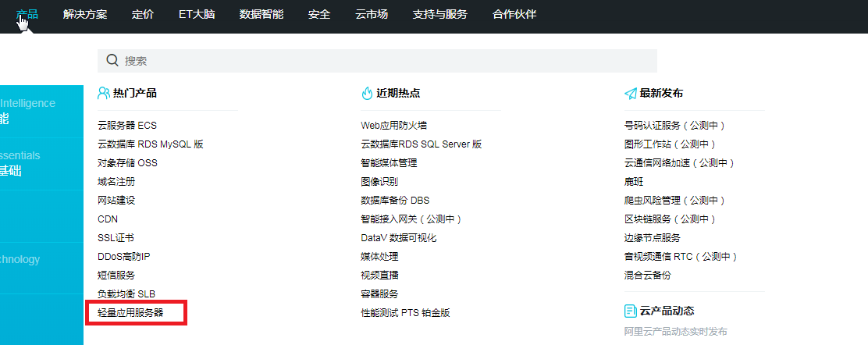Select 边缘节点服务 product

pyautogui.click(x=653, y=238)
